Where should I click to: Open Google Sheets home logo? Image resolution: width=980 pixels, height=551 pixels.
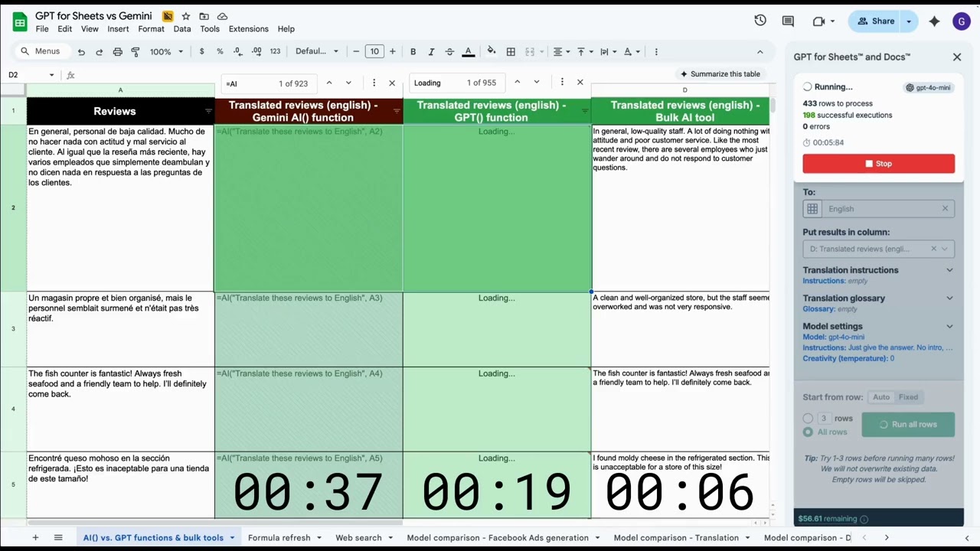click(20, 21)
